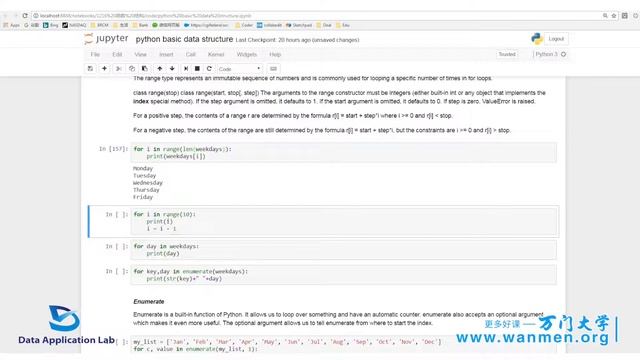Viewport: 640px width, 360px height.
Task: Move selected cell up arrow
Action: coord(160,69)
